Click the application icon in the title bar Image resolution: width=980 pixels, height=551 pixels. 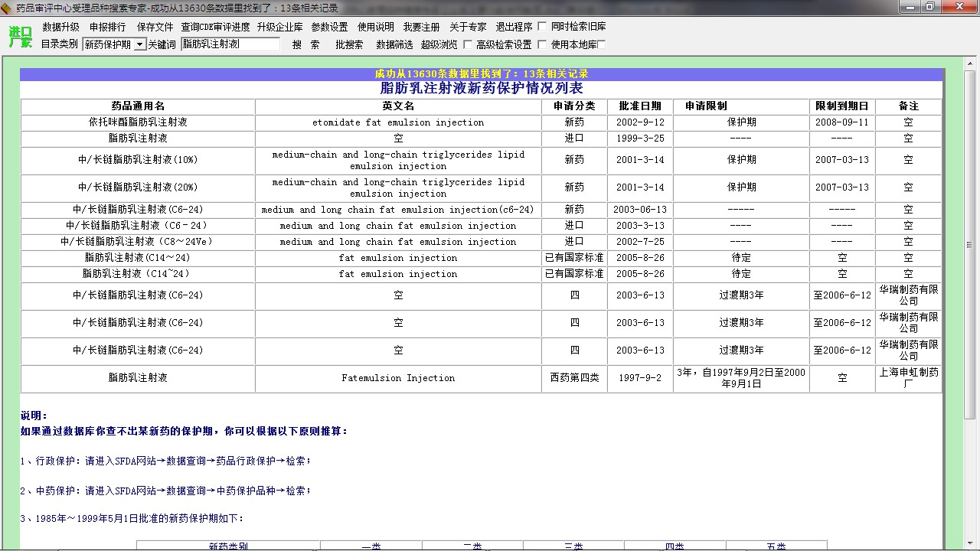7,7
